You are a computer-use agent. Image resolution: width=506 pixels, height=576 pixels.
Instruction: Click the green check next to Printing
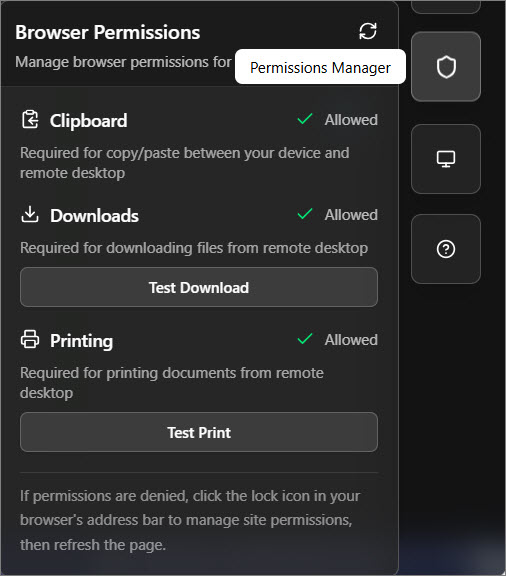(305, 339)
